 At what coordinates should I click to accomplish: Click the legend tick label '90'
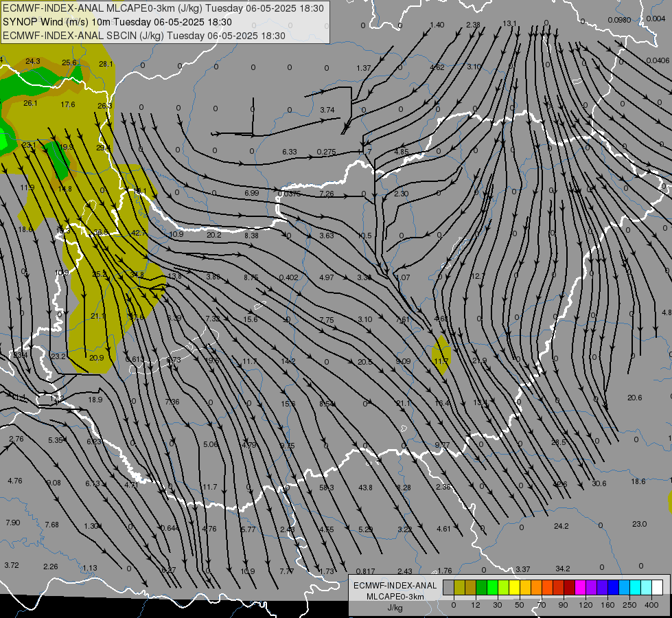[x=563, y=605]
